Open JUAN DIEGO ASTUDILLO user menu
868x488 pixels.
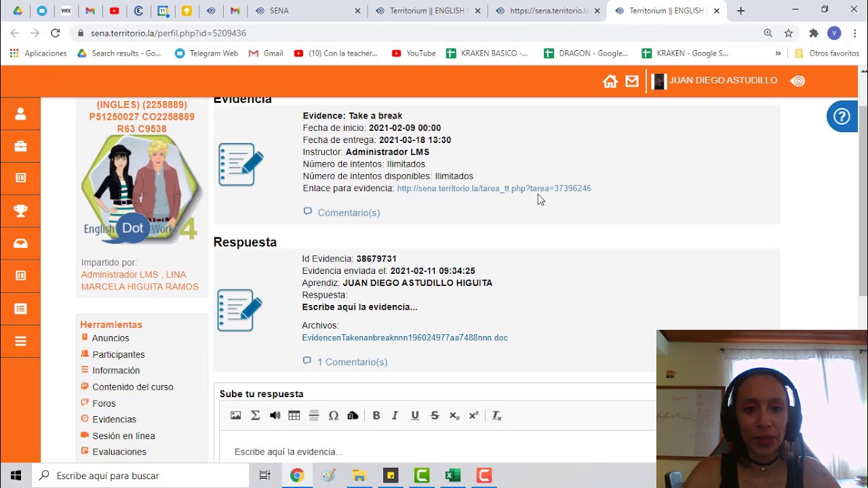click(x=715, y=81)
